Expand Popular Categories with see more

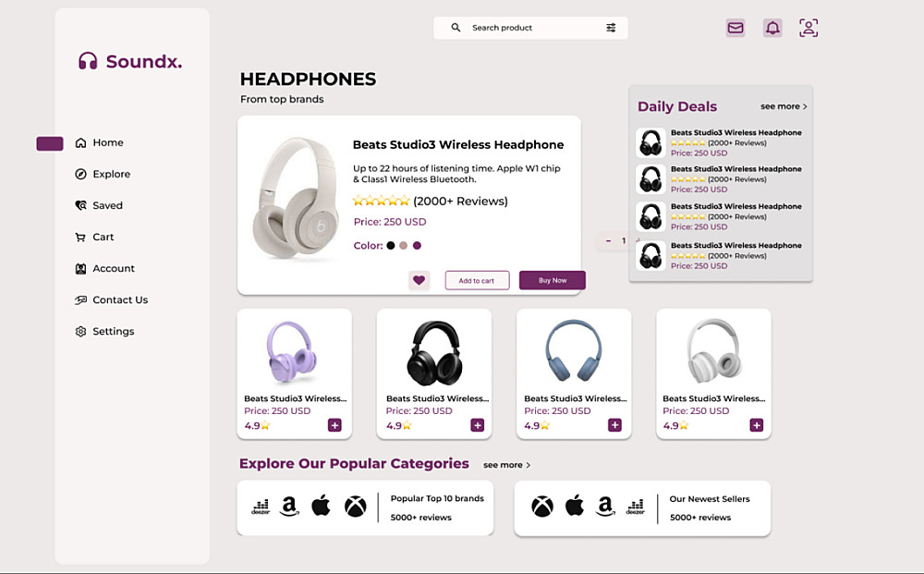click(x=506, y=465)
